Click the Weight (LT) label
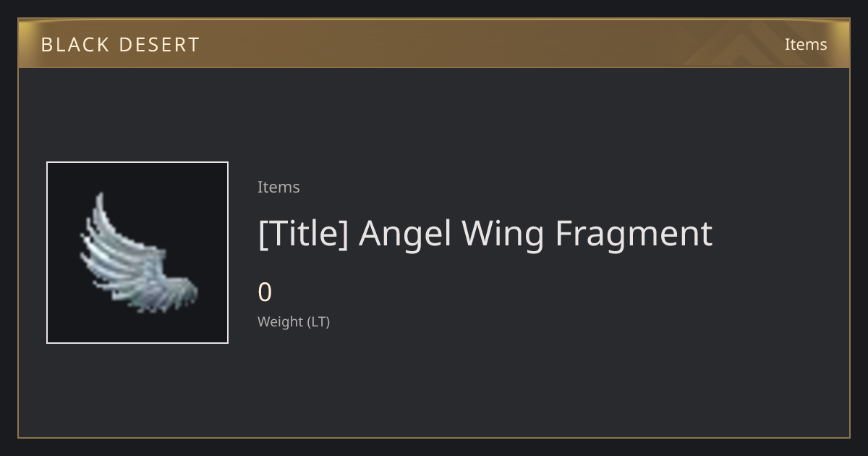 (x=294, y=322)
